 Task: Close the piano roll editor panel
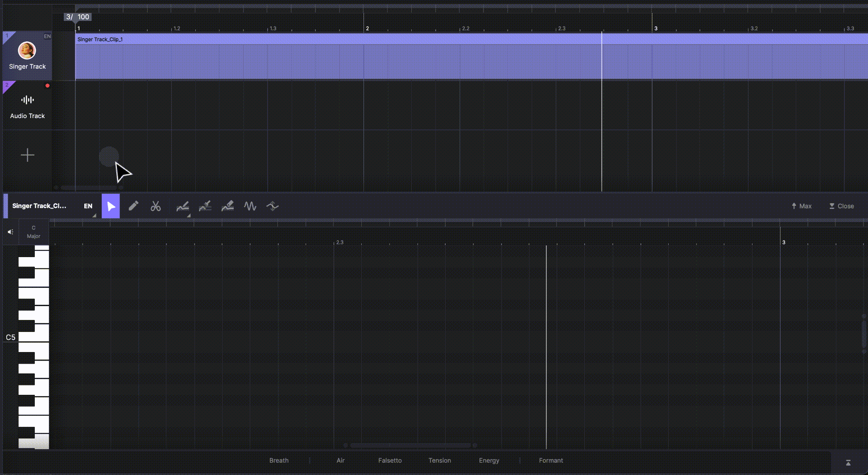(x=842, y=206)
